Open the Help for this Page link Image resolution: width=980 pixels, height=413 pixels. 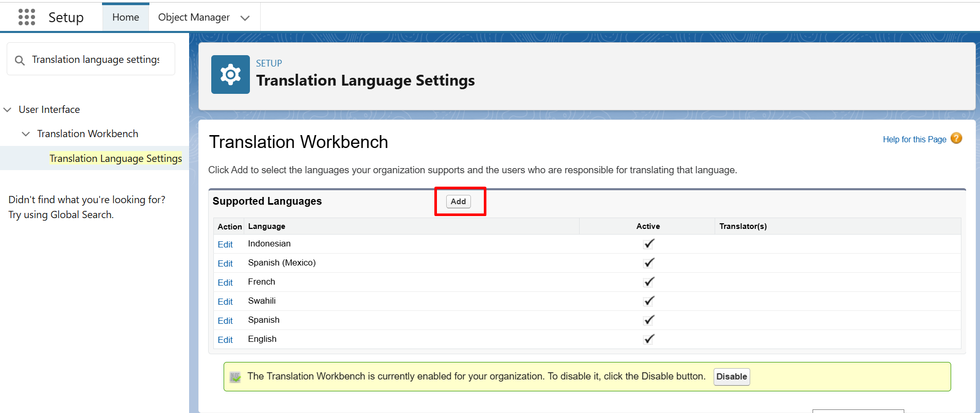pyautogui.click(x=915, y=139)
